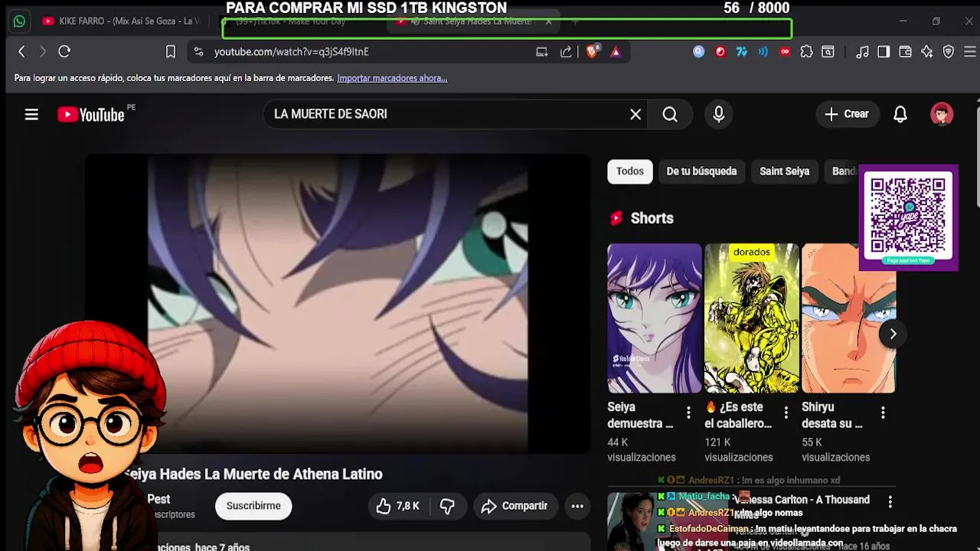Clear the YouTube search text
This screenshot has height=551, width=980.
pos(635,114)
